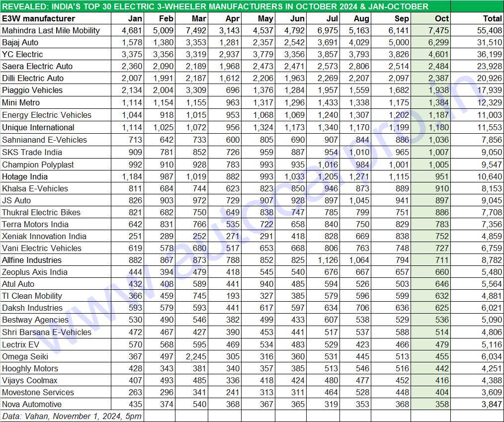The height and width of the screenshot is (422, 504).
Task: Click the Piaggio Vehicles row label
Action: click(32, 90)
